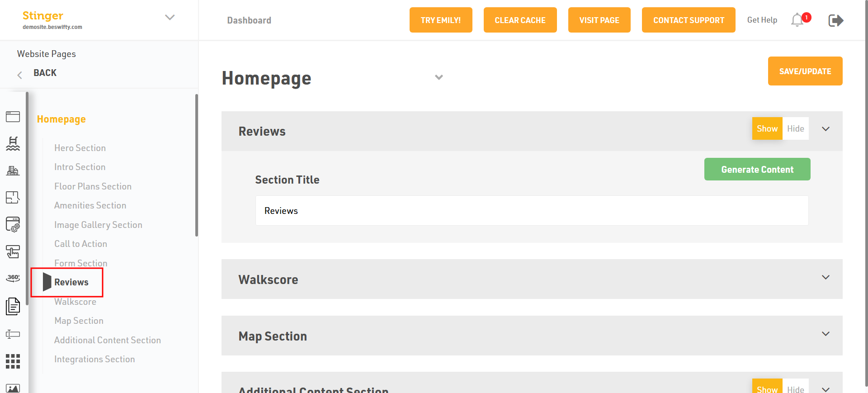Expand the Walkscore section chevron
Screen dimensions: 868x393
pyautogui.click(x=826, y=277)
